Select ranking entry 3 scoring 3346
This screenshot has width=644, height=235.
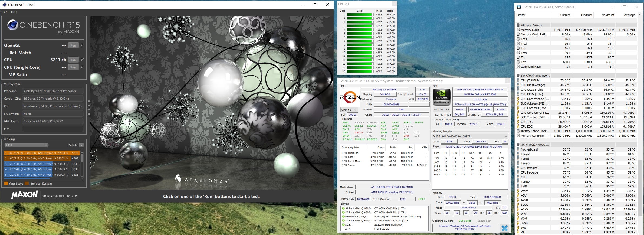tap(42, 164)
